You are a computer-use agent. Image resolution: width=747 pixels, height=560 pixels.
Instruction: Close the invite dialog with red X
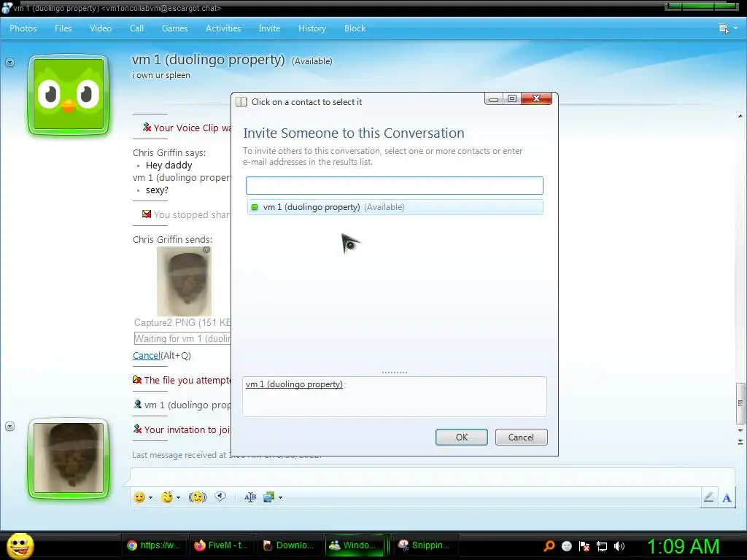(x=536, y=99)
